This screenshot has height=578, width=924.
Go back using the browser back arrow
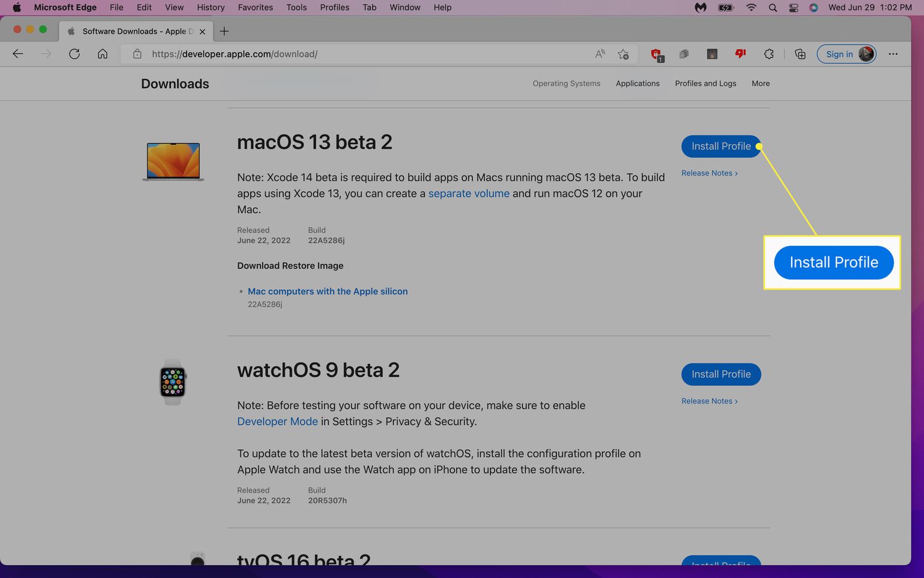coord(18,54)
